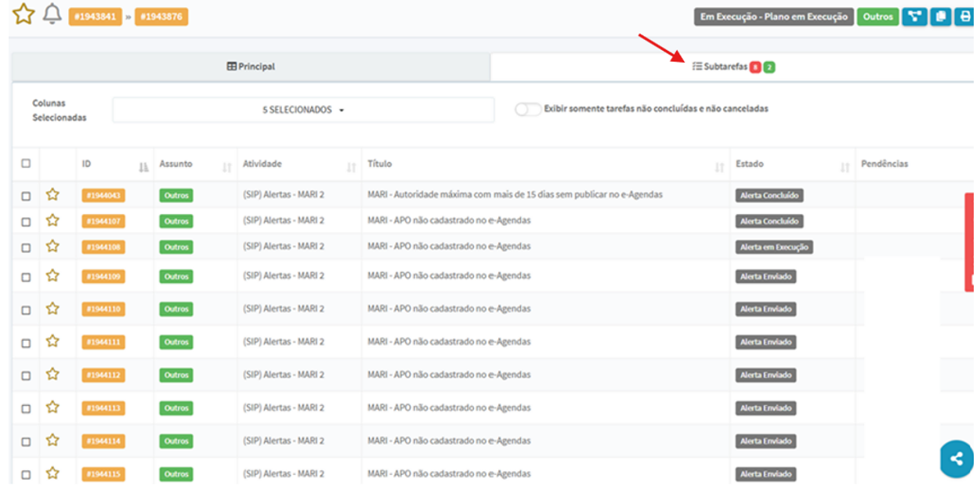Favorite task #1944043 with its star

click(52, 194)
